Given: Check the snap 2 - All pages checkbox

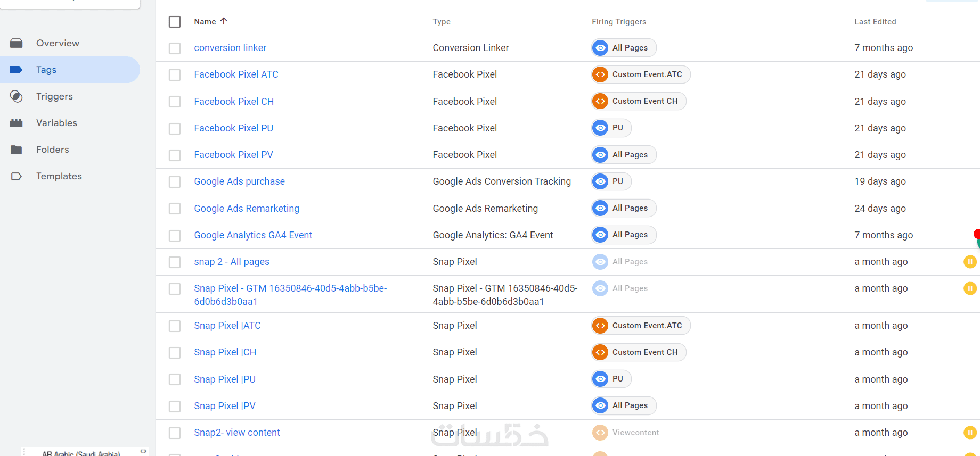Looking at the screenshot, I should pyautogui.click(x=175, y=262).
